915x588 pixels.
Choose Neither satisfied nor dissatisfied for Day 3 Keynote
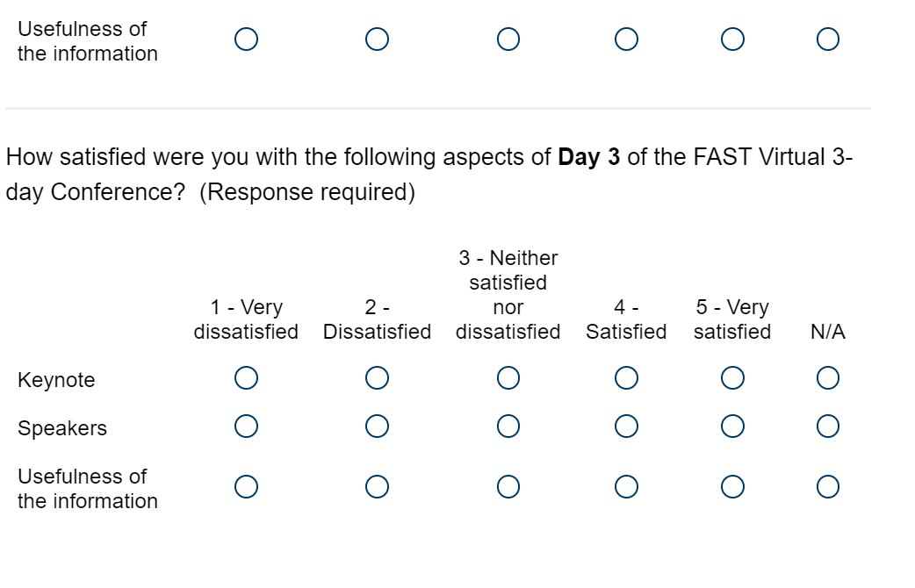508,378
